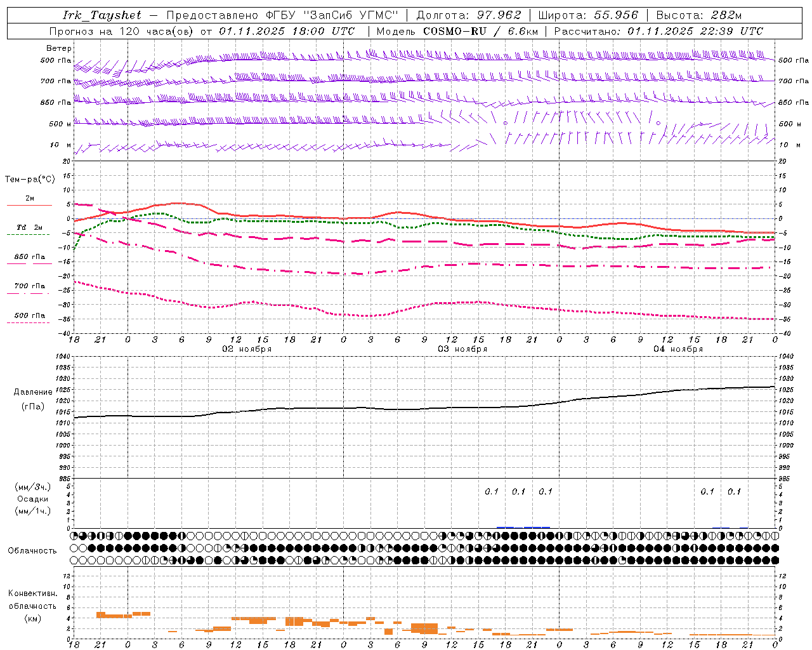Click the dashed line sample below the "Td 2м" legend label

pos(28,235)
